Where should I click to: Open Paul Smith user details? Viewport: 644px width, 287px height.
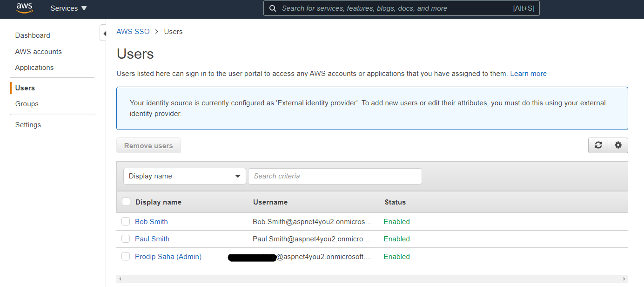(152, 239)
